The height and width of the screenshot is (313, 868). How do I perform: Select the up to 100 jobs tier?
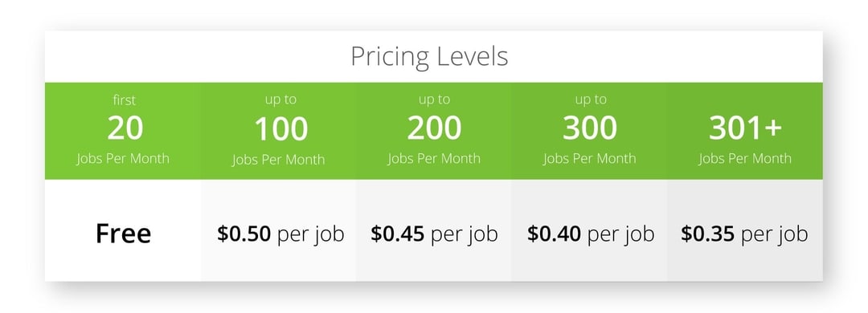pos(278,131)
